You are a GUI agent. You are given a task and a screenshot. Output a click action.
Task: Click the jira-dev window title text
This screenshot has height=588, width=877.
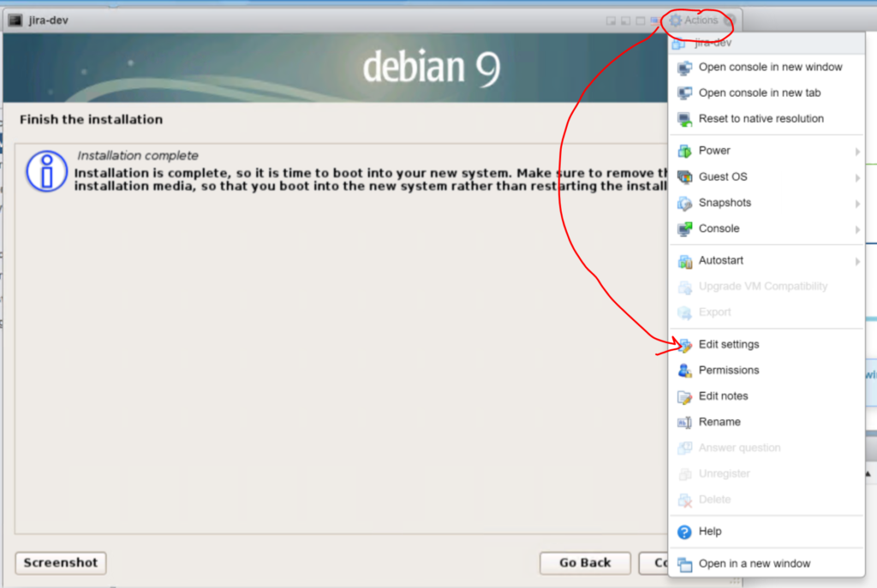[49, 21]
